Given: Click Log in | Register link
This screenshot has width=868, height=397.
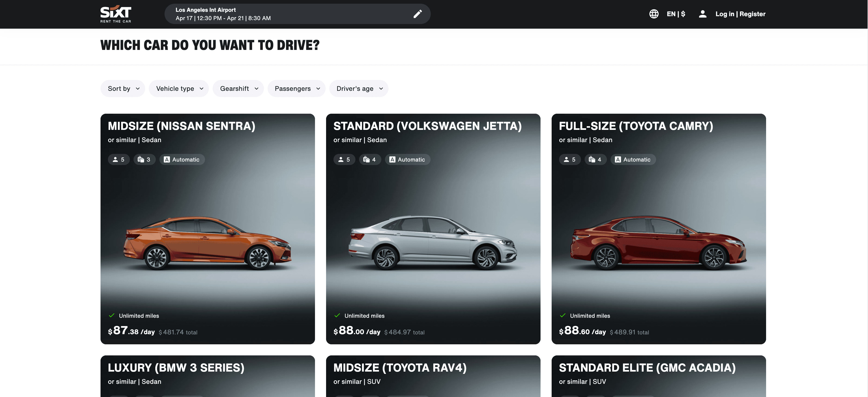Looking at the screenshot, I should [740, 14].
